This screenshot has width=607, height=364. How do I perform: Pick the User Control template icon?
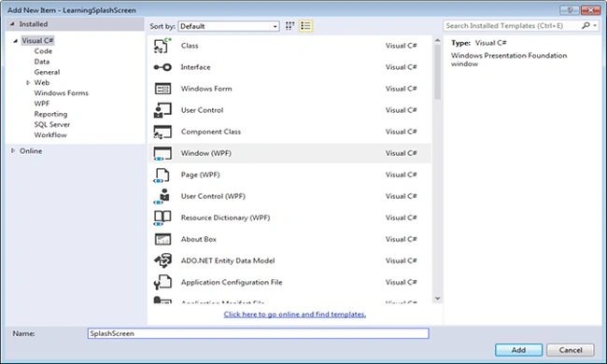tap(162, 110)
